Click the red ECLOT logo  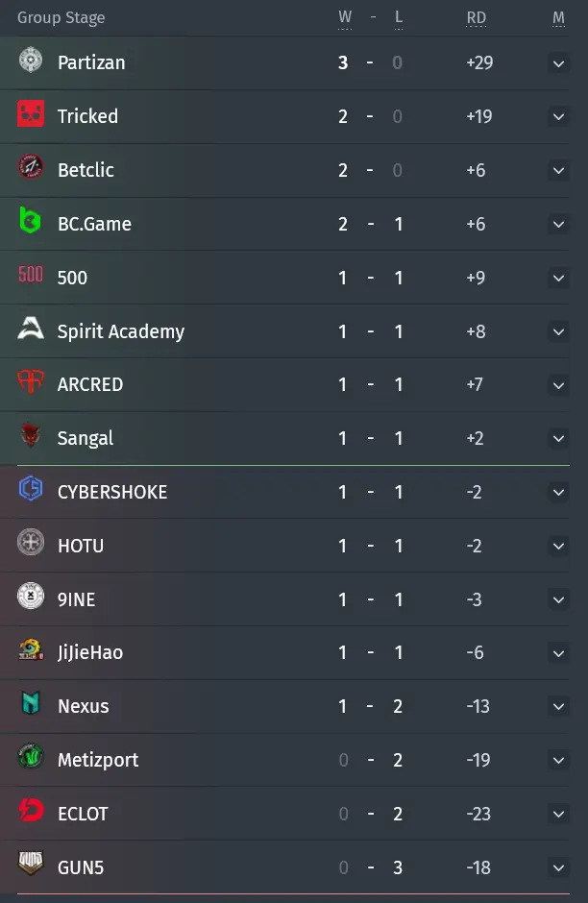pos(31,810)
